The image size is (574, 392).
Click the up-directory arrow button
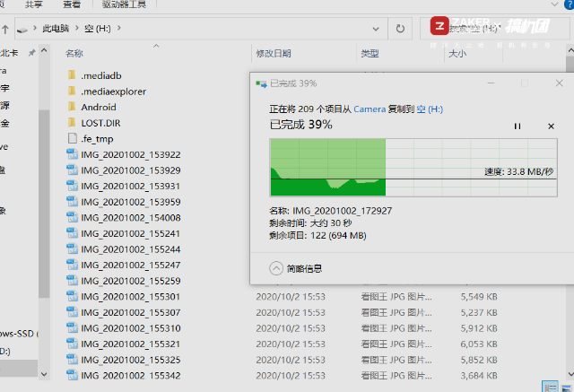[x=5, y=29]
